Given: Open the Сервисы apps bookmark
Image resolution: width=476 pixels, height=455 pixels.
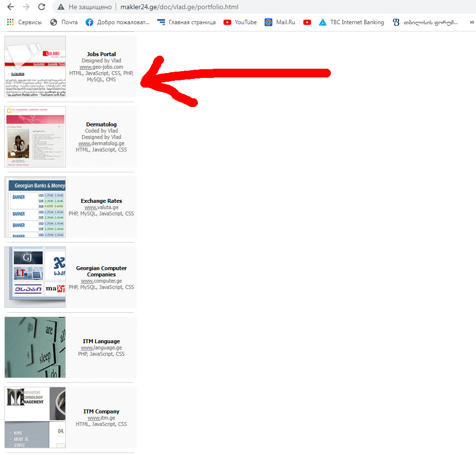Looking at the screenshot, I should pyautogui.click(x=24, y=22).
